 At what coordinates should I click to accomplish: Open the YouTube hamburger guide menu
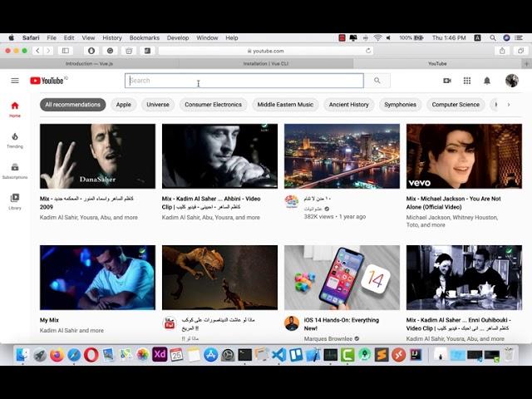point(15,81)
